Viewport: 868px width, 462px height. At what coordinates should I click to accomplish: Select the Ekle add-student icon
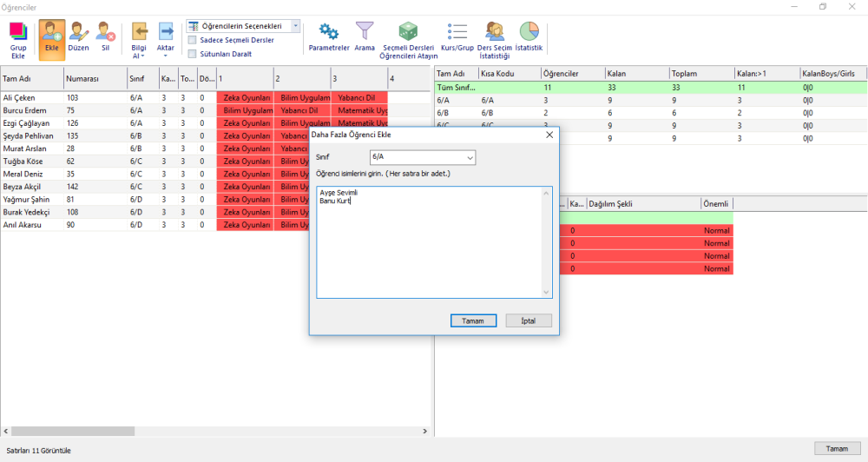(52, 40)
